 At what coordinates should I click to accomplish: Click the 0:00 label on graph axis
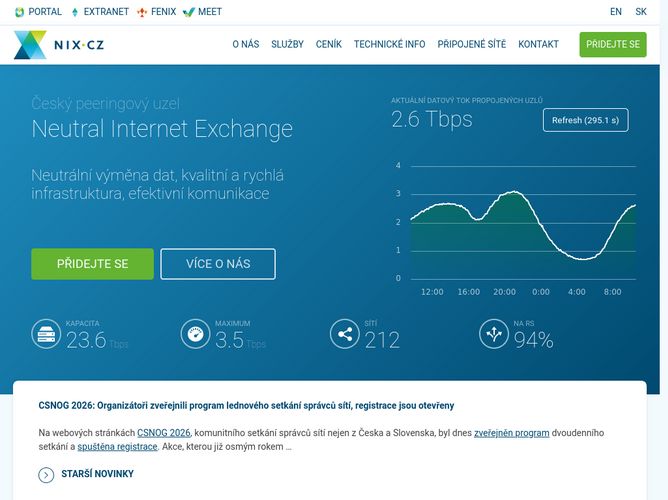(x=541, y=292)
